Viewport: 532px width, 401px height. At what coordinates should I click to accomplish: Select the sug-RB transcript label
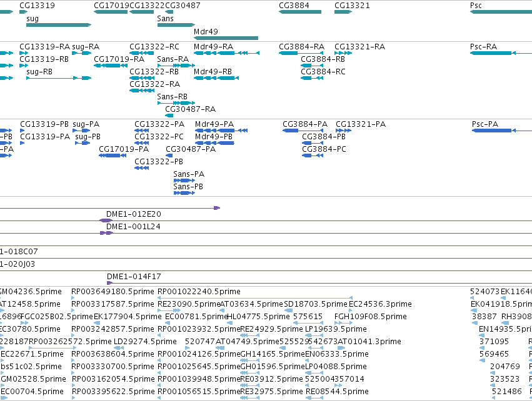click(x=39, y=72)
